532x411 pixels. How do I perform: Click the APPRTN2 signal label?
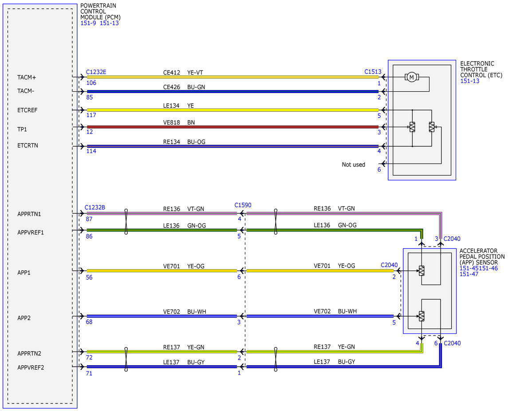[x=29, y=353]
